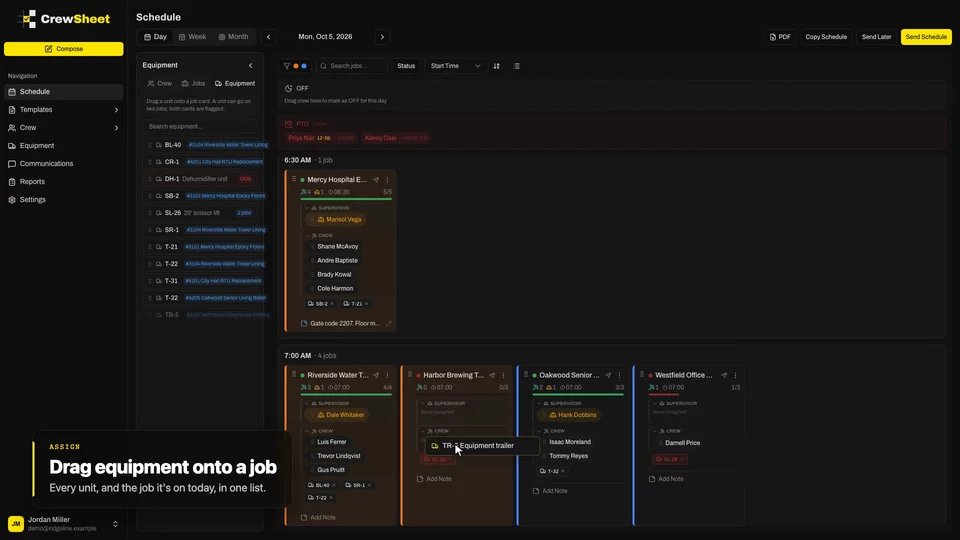Image resolution: width=960 pixels, height=540 pixels.
Task: Toggle the orange color filter dot
Action: 296,66
